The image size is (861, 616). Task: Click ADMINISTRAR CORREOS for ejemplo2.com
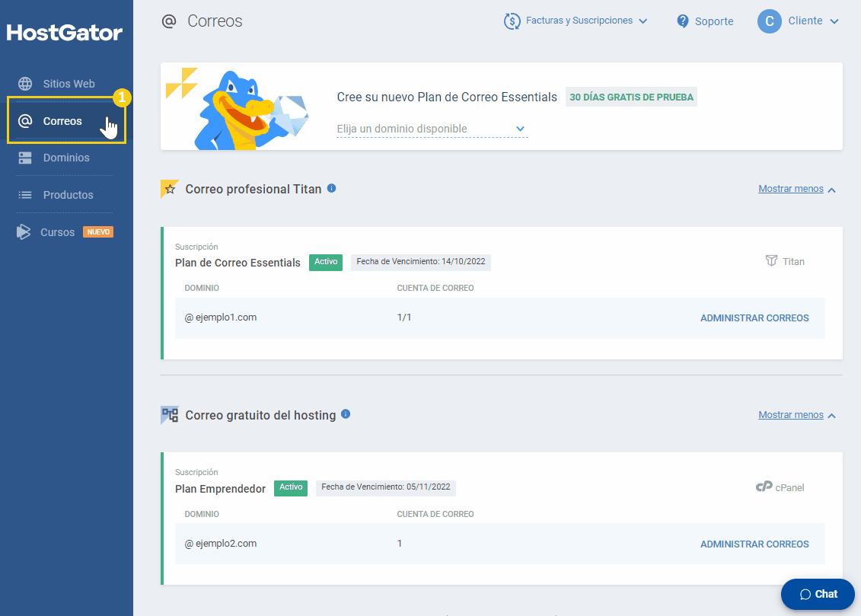click(754, 544)
